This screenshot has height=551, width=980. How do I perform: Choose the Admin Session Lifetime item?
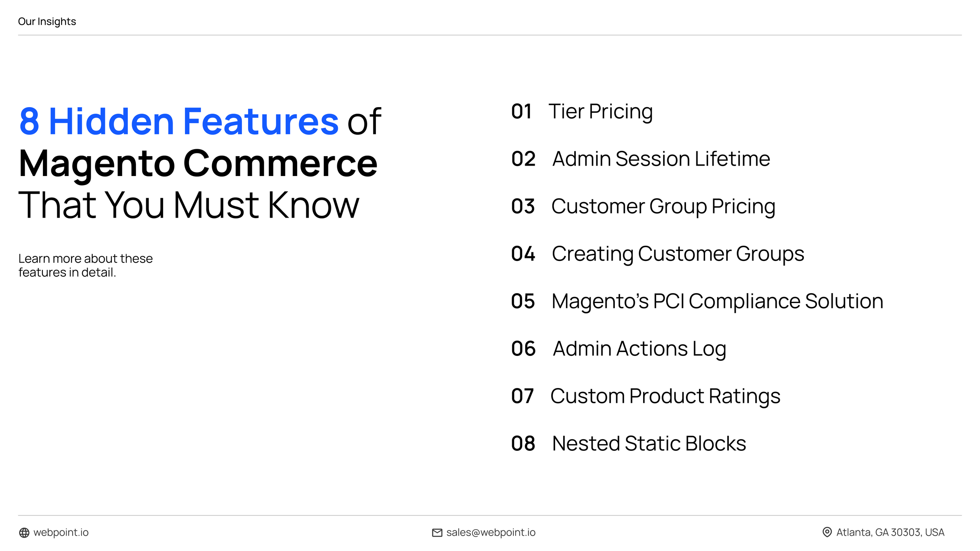661,159
